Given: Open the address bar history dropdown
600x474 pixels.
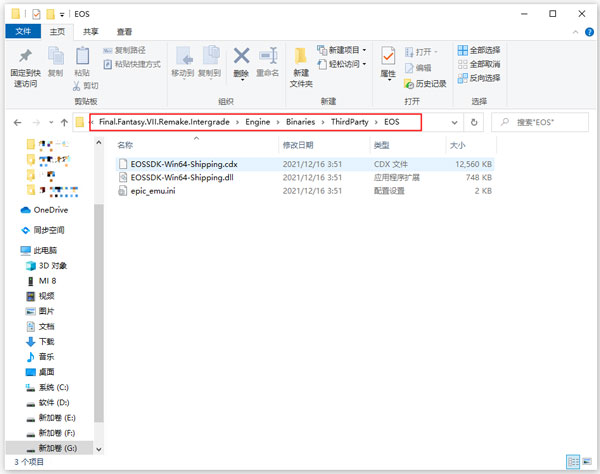Looking at the screenshot, I should click(x=455, y=122).
